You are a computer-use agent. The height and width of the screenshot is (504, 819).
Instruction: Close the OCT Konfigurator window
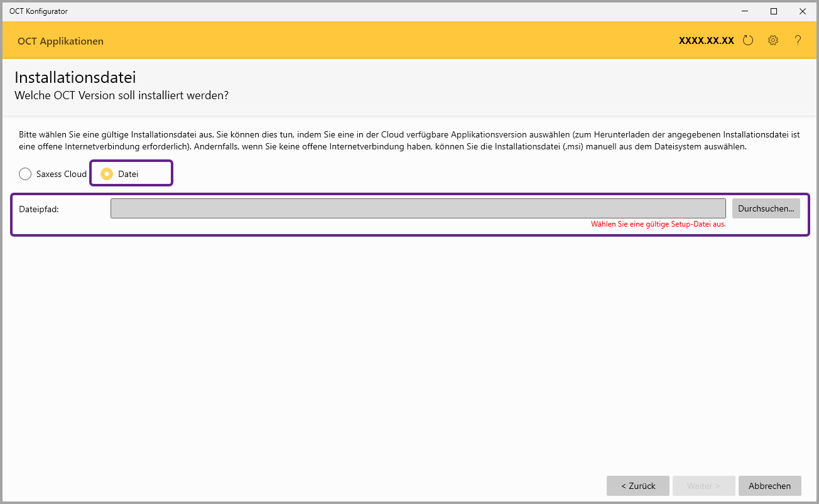[803, 11]
